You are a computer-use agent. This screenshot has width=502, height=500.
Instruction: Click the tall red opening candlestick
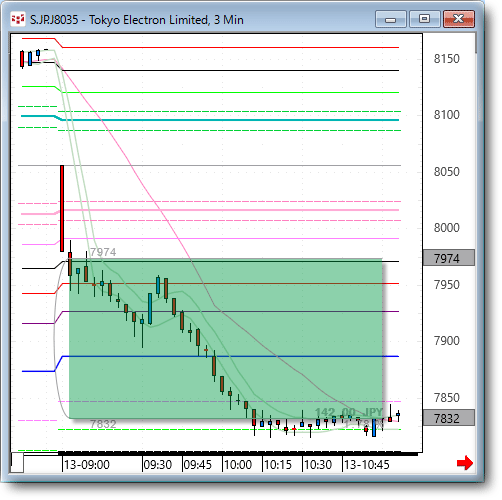(62, 208)
